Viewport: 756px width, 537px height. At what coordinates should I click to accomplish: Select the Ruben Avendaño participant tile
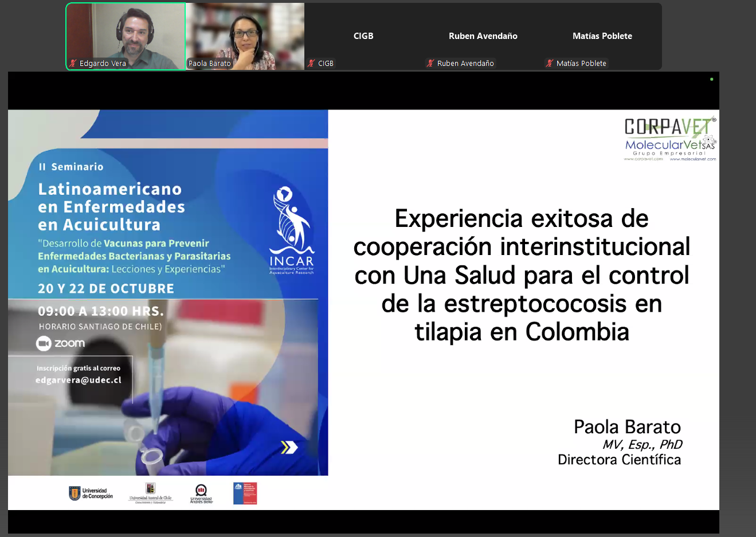(483, 36)
